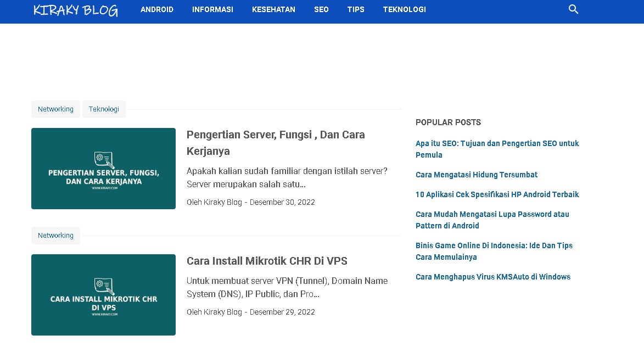Open Cara Menghapus Virus KMSAuto post
644x352 pixels.
pos(492,277)
